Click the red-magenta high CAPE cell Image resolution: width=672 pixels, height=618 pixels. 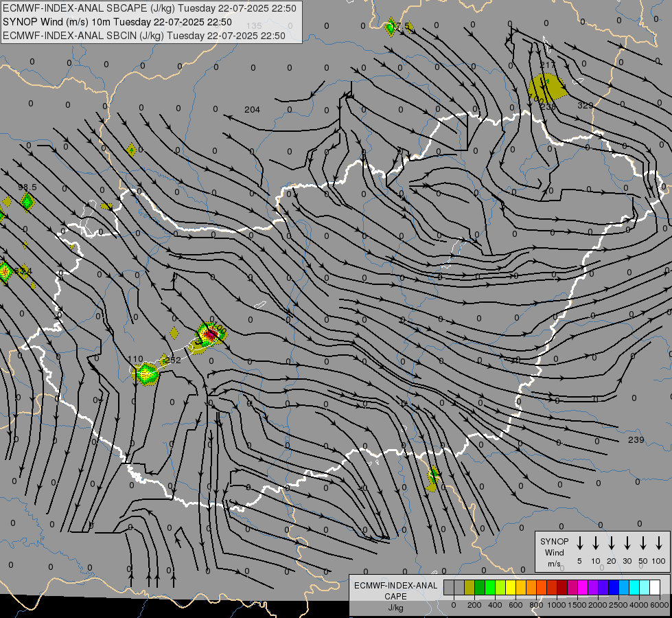tap(210, 334)
